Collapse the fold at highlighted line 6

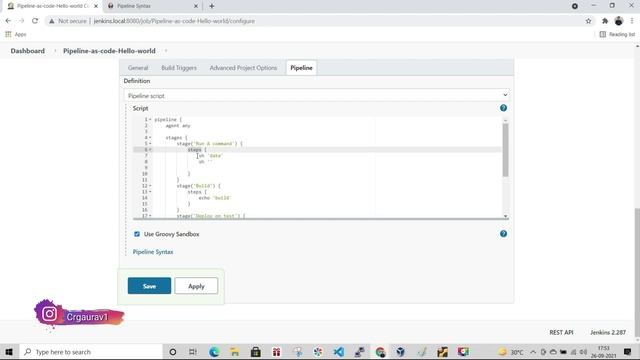coord(150,149)
